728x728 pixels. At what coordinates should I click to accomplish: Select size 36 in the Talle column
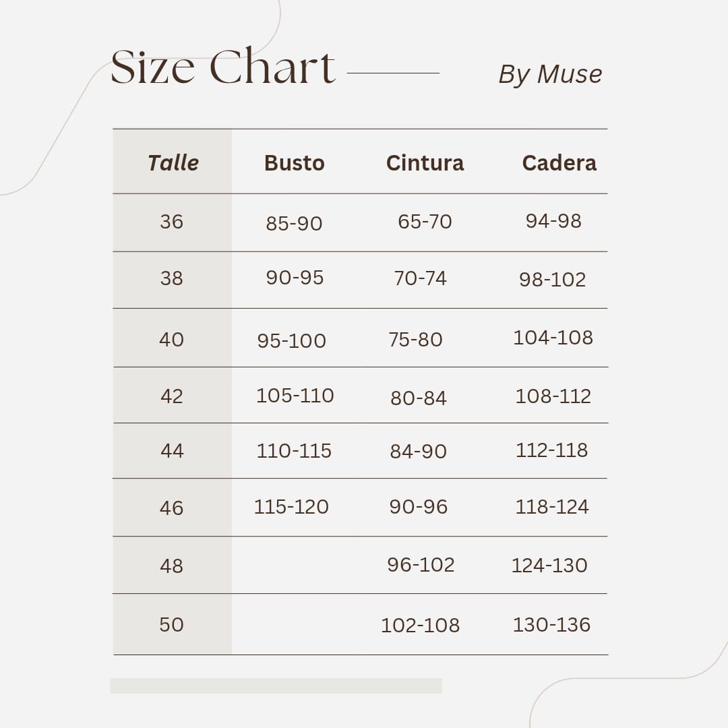tap(172, 222)
